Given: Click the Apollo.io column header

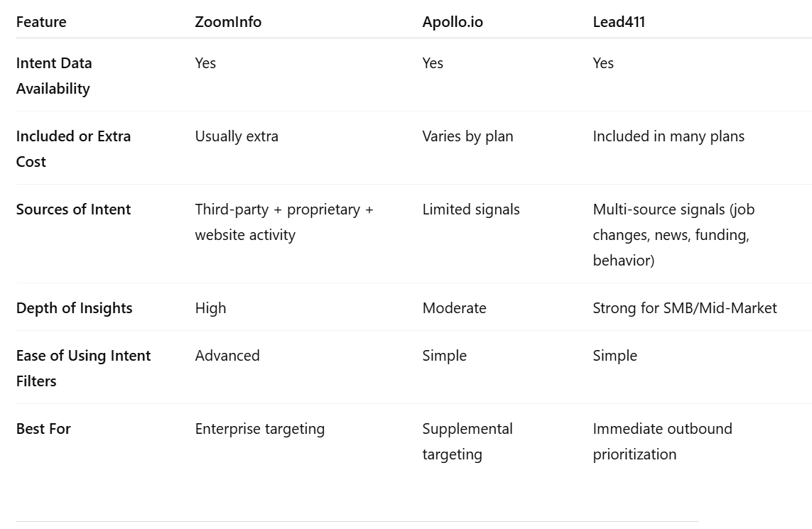Looking at the screenshot, I should pyautogui.click(x=452, y=22).
